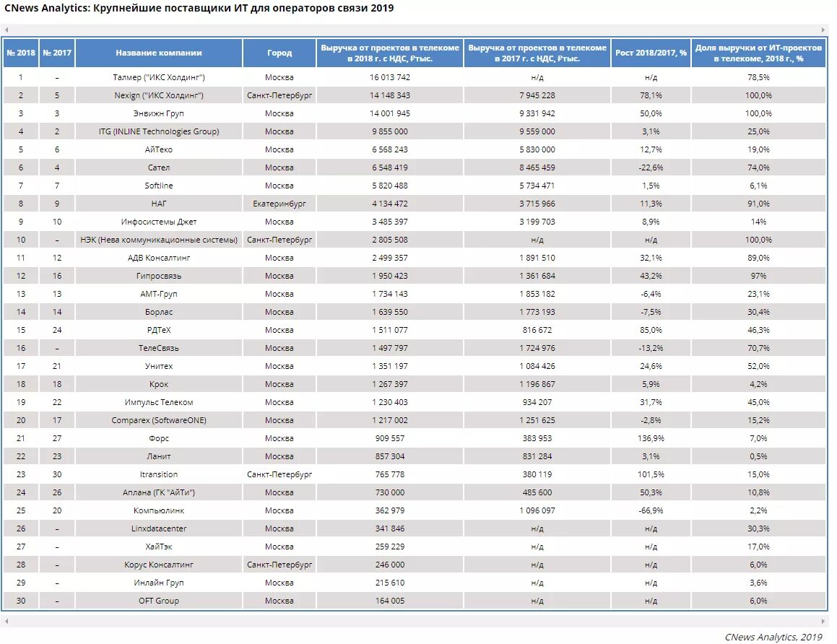Click the share value '78,5%'
This screenshot has width=837, height=644.
click(758, 77)
